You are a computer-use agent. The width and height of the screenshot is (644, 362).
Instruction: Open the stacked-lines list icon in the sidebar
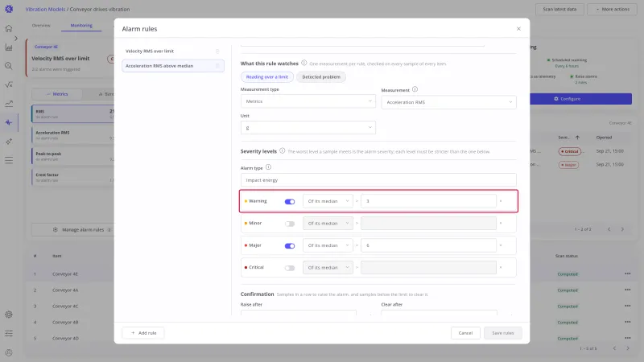[9, 160]
